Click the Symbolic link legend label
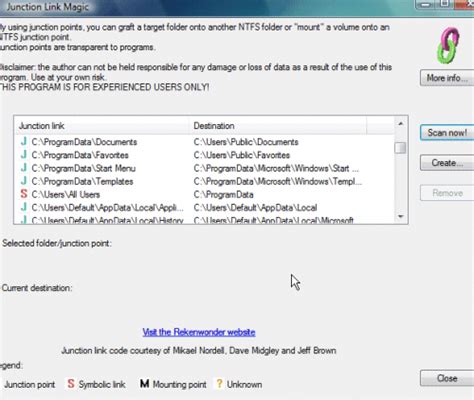This screenshot has height=400, width=474. click(x=102, y=384)
